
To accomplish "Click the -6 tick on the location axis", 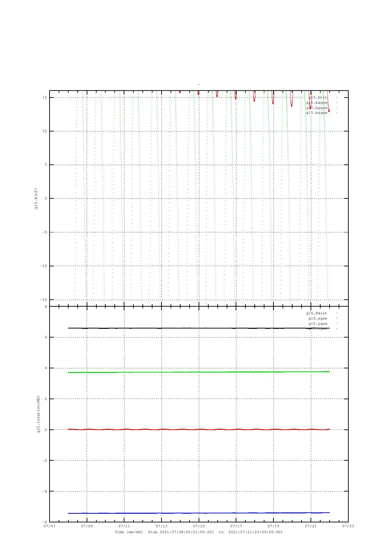I will (x=45, y=522).
